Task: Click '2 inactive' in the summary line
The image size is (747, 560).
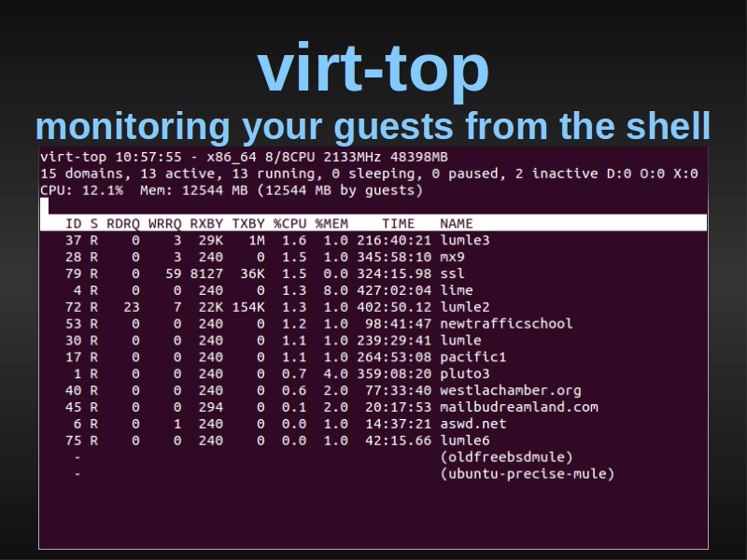Action: [557, 174]
